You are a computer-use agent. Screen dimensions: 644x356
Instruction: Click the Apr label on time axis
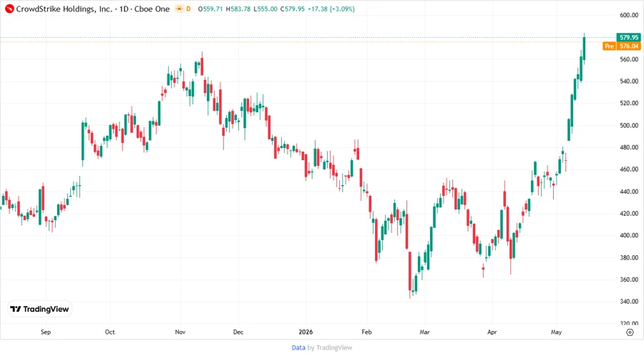point(492,332)
